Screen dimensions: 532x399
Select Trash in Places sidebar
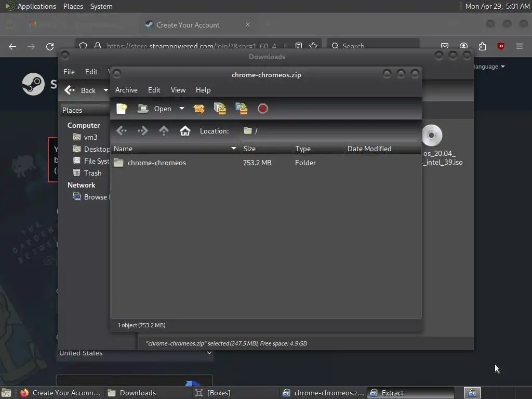pos(87,173)
